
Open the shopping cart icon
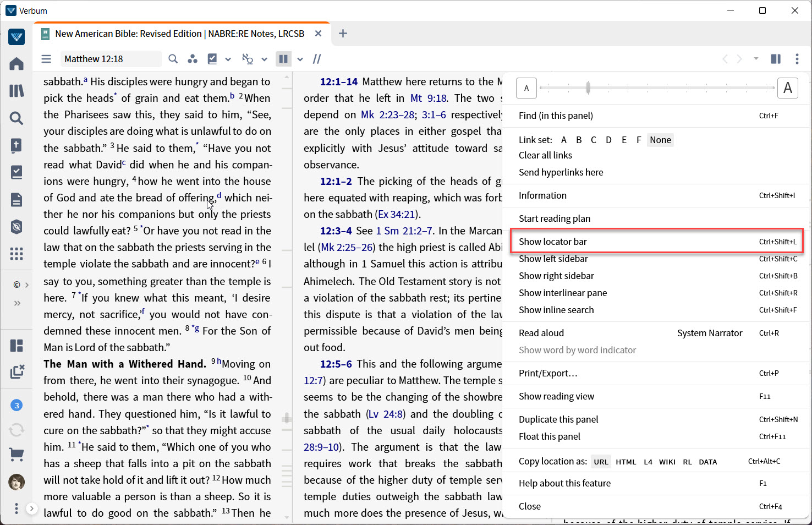pyautogui.click(x=17, y=455)
